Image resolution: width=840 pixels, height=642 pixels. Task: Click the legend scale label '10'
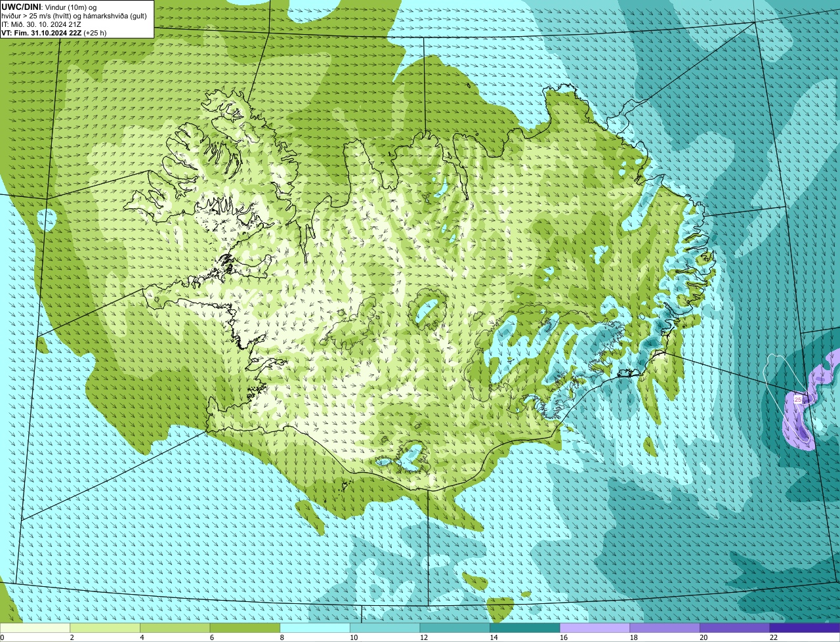tap(354, 637)
